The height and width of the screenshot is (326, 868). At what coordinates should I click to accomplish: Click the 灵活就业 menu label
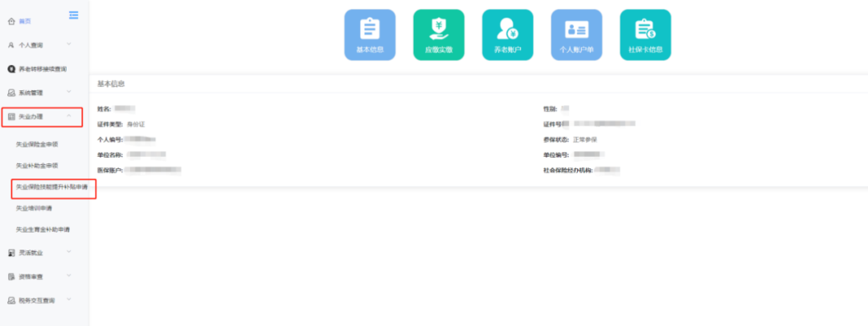click(x=31, y=253)
